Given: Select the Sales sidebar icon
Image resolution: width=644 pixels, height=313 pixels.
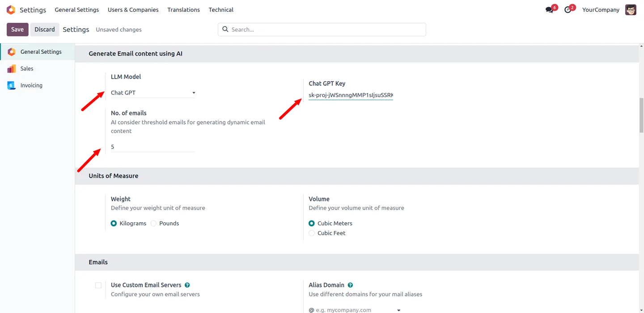Looking at the screenshot, I should pyautogui.click(x=12, y=69).
